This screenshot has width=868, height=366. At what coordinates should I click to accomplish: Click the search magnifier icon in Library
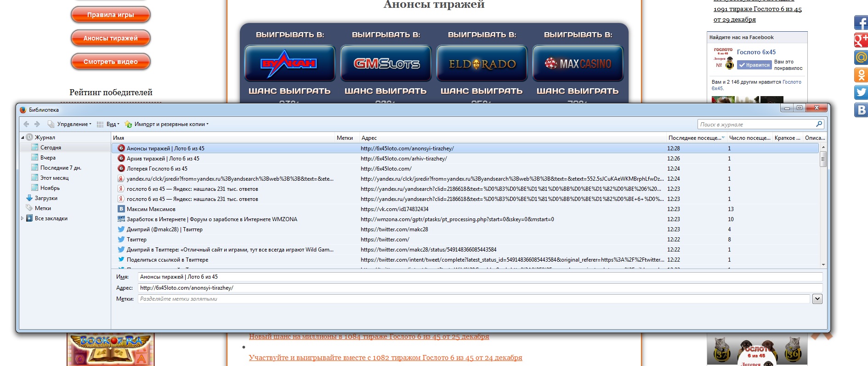pos(819,124)
